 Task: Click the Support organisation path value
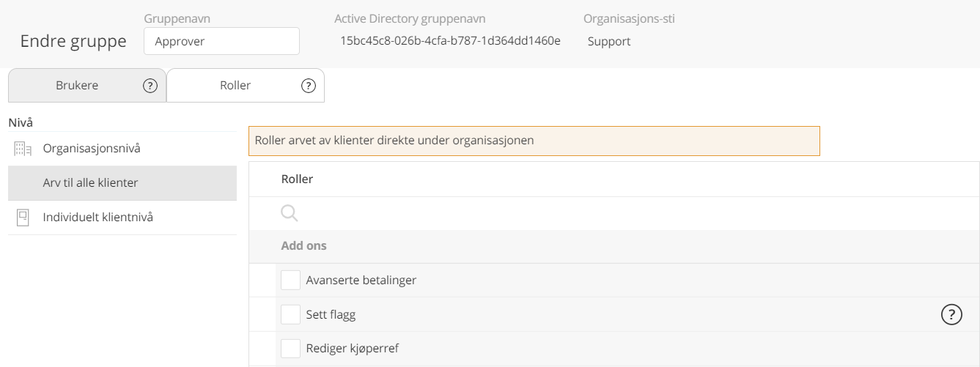(x=609, y=42)
